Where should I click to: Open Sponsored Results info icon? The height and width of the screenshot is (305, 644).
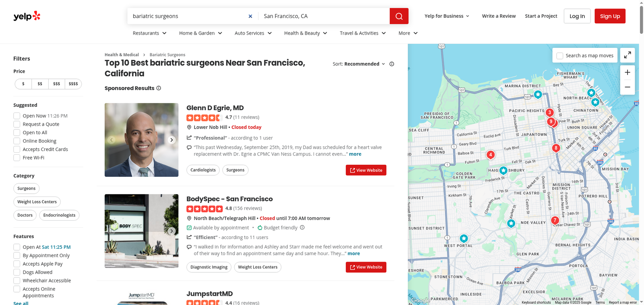tap(159, 88)
